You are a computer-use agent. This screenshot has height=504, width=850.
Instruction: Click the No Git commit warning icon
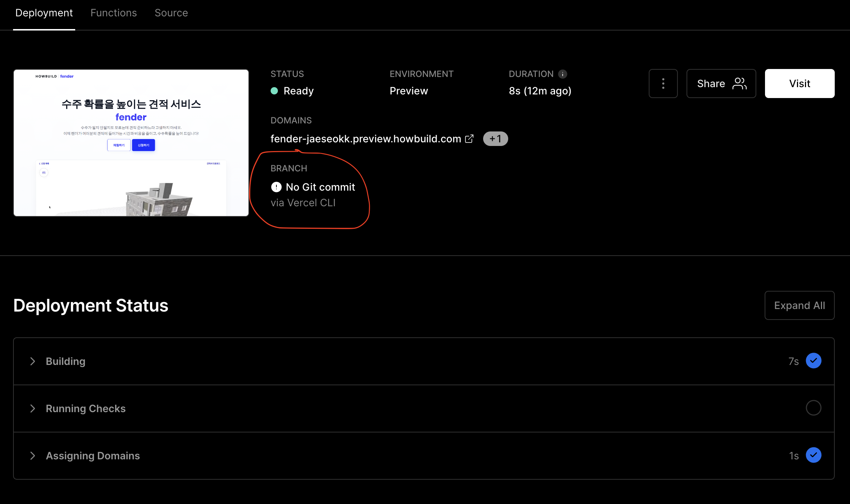(276, 187)
